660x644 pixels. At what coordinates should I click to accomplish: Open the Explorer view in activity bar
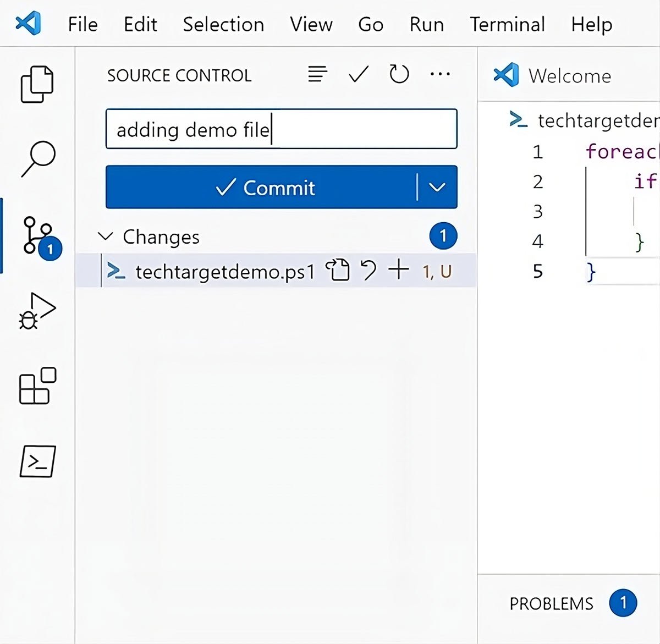37,84
